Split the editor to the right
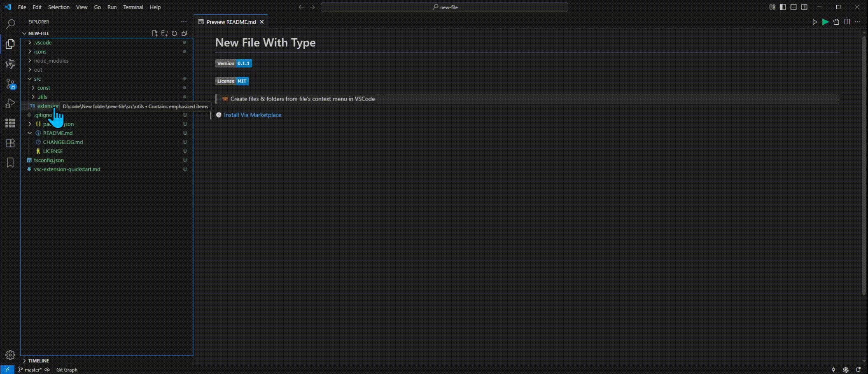The height and width of the screenshot is (374, 868). pos(847,22)
